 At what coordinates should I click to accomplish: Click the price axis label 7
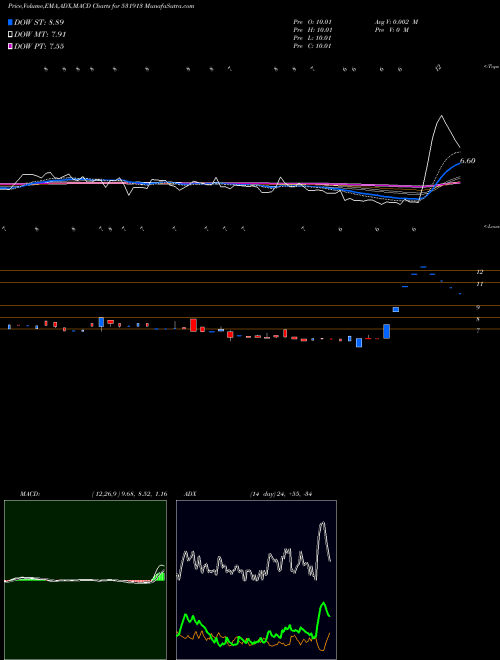click(478, 331)
